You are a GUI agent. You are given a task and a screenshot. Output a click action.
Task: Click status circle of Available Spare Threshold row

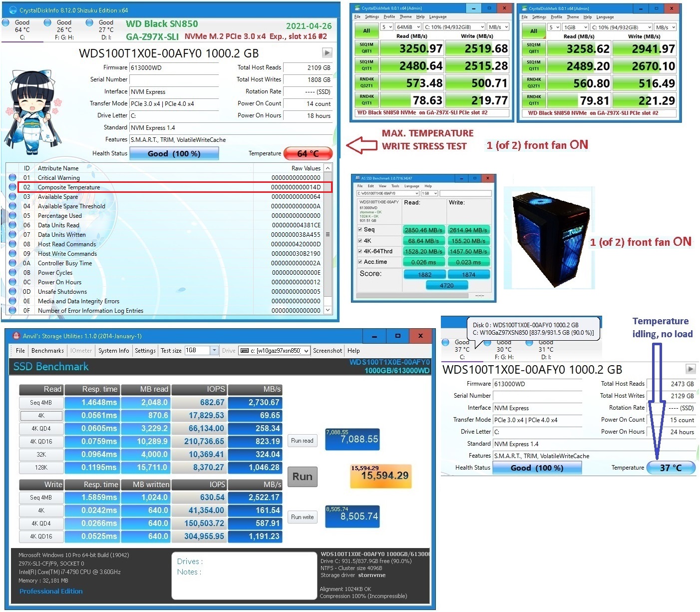point(12,206)
